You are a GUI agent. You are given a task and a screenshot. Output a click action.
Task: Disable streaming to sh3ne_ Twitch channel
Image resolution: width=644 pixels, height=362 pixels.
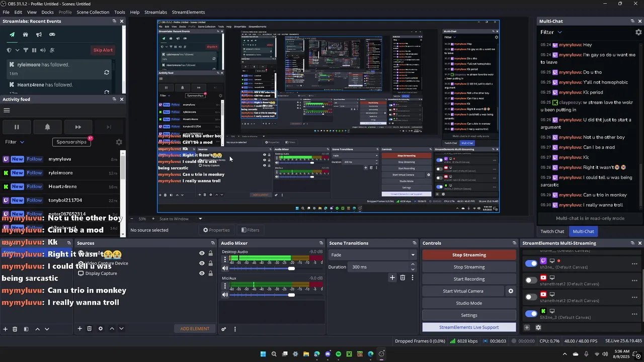[531, 263]
